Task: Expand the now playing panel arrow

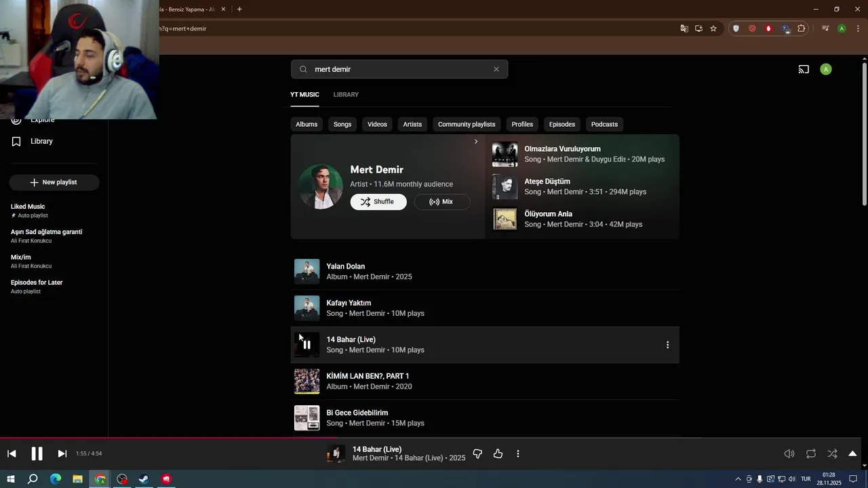Action: (x=852, y=453)
